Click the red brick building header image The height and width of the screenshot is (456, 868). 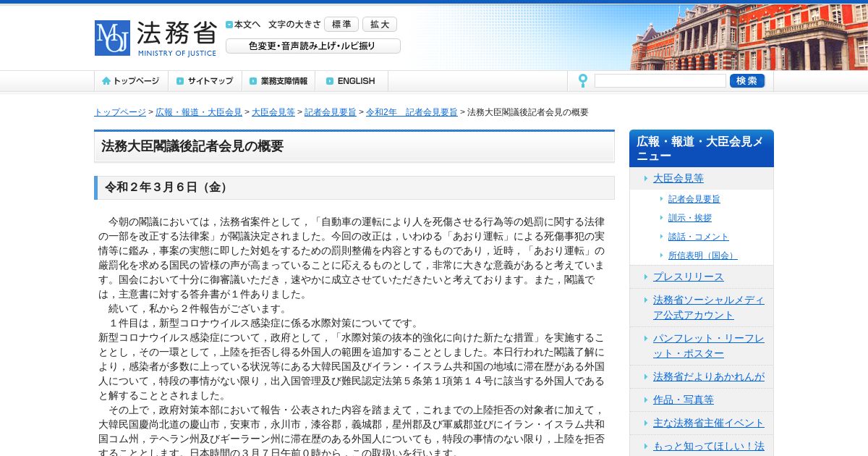coord(749,38)
